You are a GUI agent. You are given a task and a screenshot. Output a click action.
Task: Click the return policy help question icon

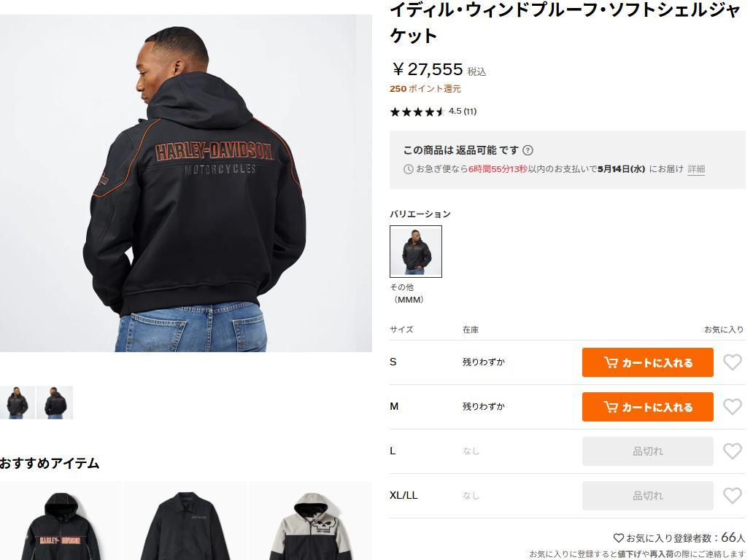tap(528, 150)
